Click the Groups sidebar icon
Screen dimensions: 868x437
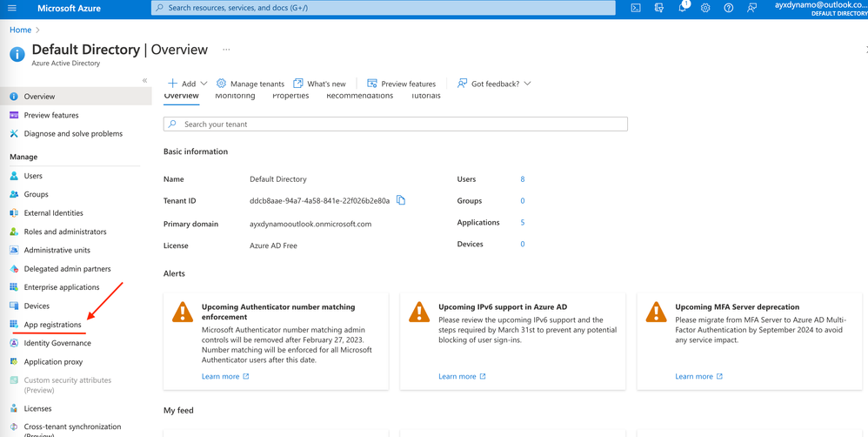[x=15, y=194]
